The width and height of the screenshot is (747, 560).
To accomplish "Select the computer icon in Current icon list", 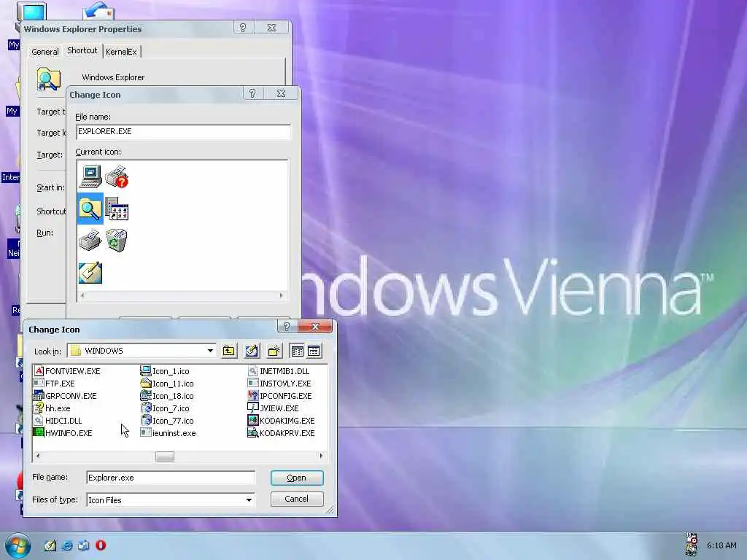I will (x=90, y=176).
